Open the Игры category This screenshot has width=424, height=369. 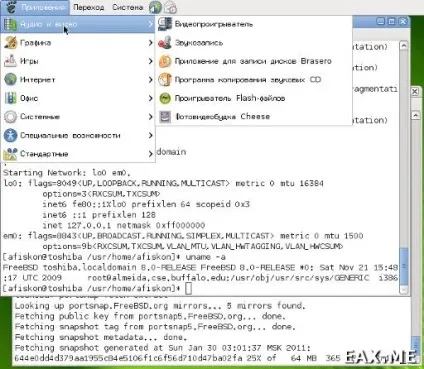point(78,61)
